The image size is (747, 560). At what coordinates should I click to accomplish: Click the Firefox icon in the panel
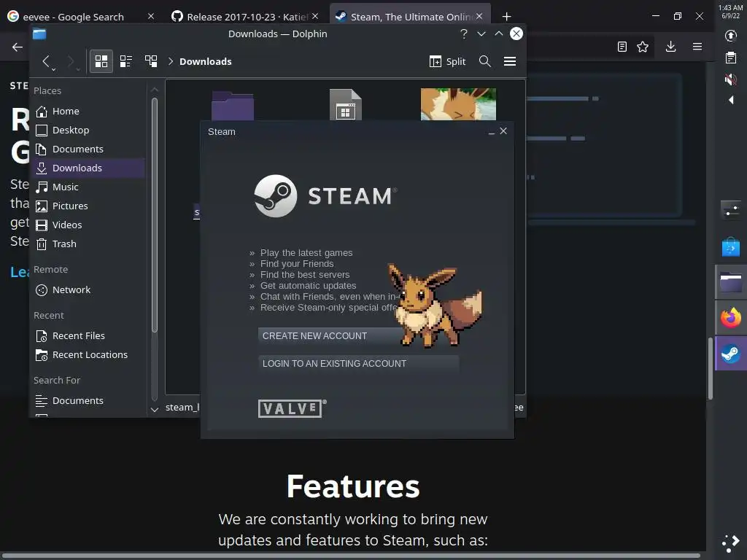pyautogui.click(x=731, y=318)
